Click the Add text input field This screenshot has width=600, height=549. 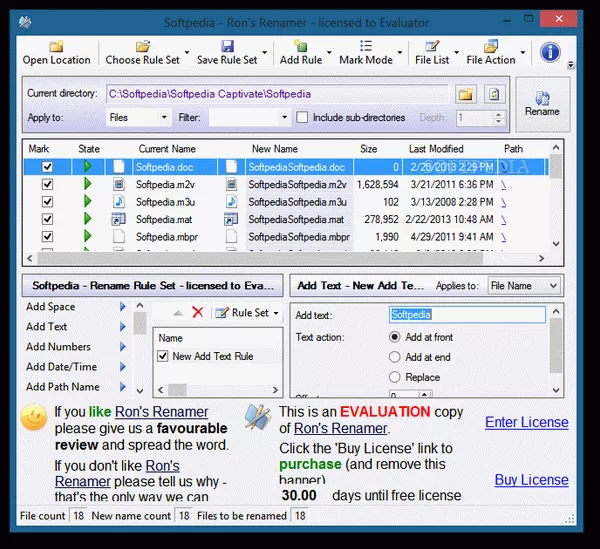[x=467, y=314]
